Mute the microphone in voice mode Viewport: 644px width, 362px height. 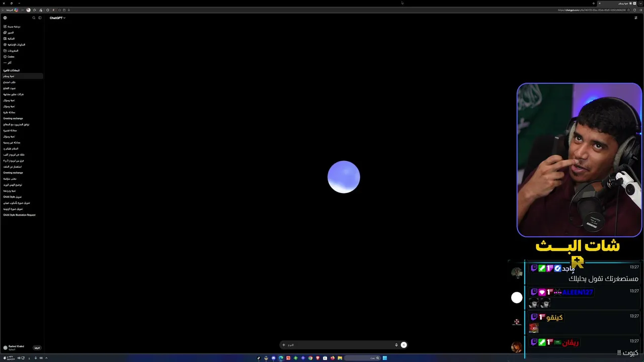point(396,345)
